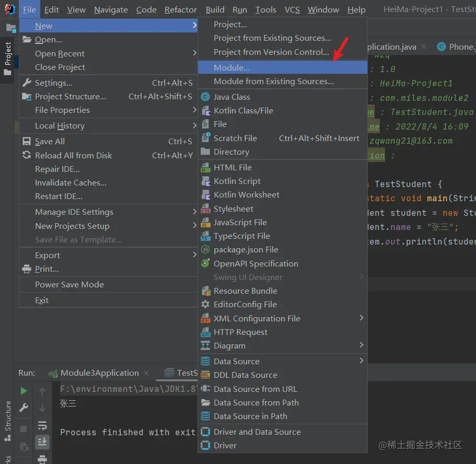Open the Help menu

[x=356, y=10]
